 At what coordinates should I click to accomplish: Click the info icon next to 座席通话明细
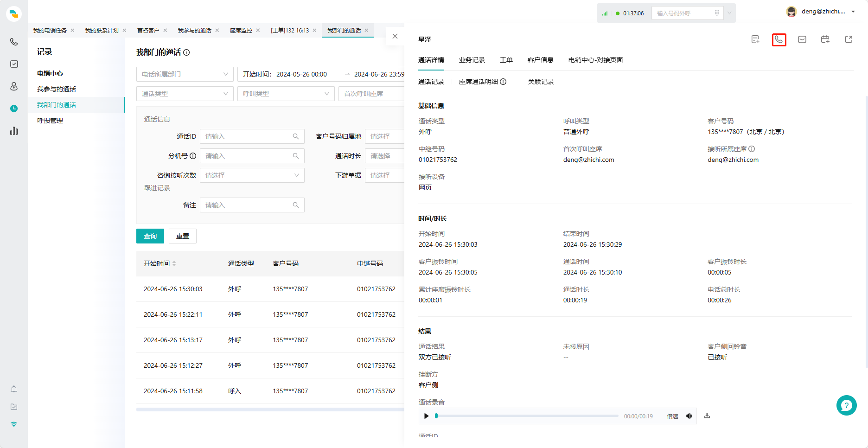click(503, 82)
